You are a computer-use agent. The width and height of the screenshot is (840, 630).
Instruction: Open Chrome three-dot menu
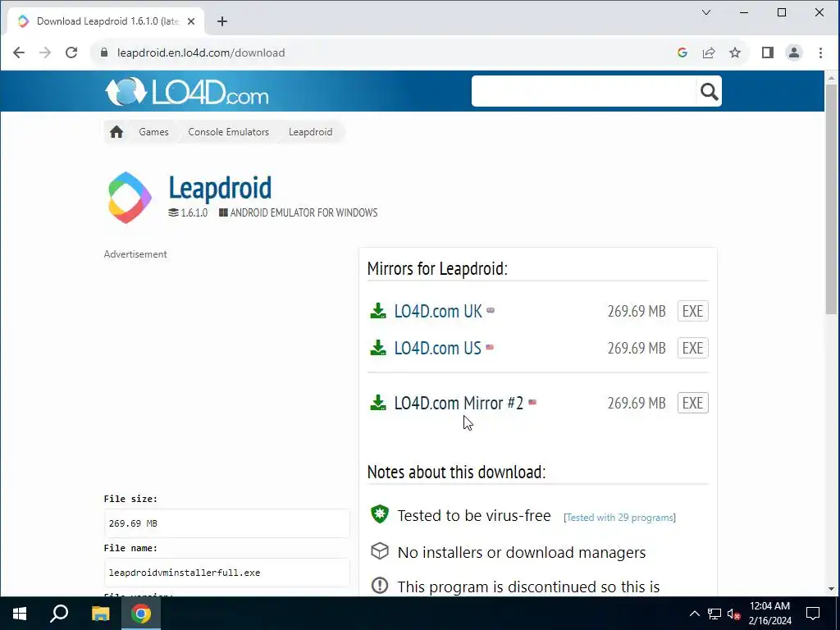[x=820, y=52]
